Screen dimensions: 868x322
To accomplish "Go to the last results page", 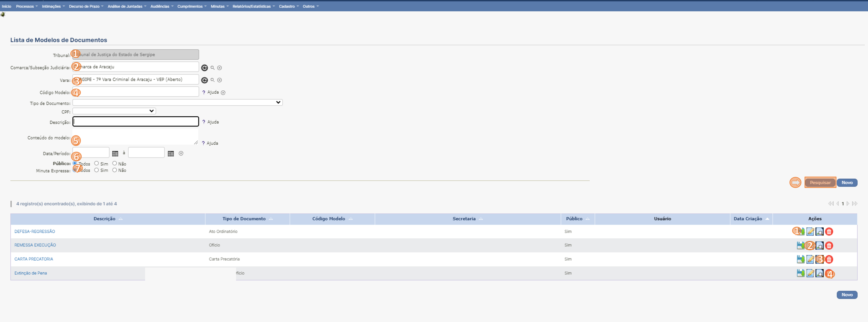I will (x=854, y=204).
